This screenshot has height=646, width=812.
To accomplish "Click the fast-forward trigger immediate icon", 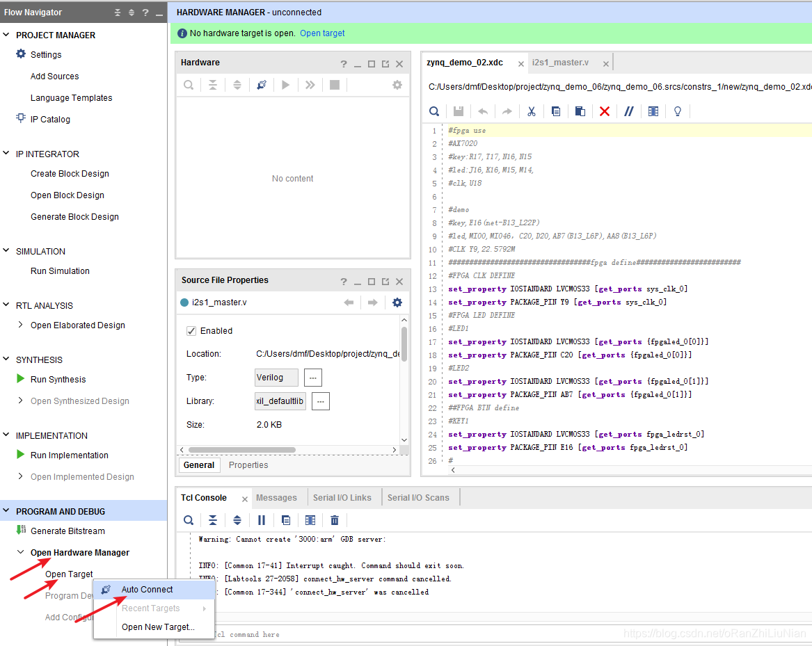I will pyautogui.click(x=310, y=85).
